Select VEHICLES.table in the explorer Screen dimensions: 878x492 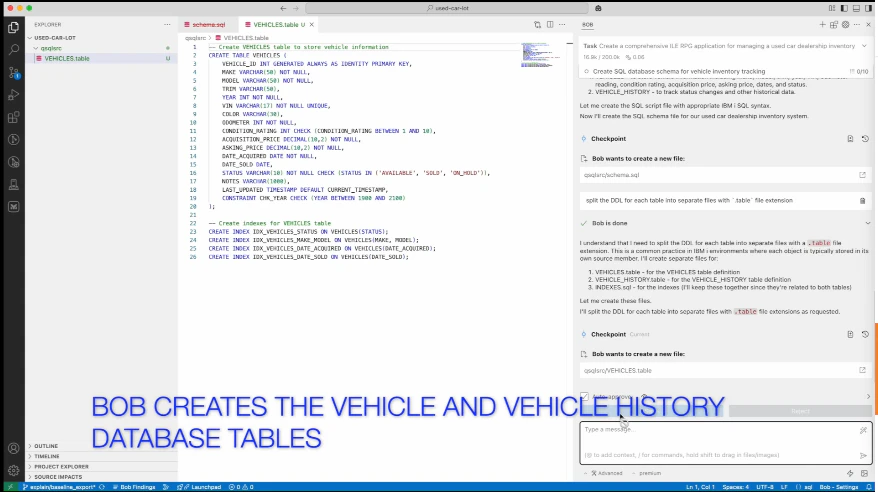click(x=67, y=59)
